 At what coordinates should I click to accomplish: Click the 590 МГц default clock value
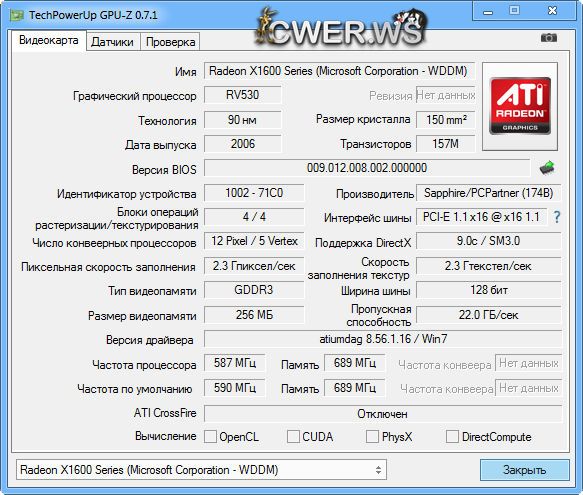[x=235, y=388]
